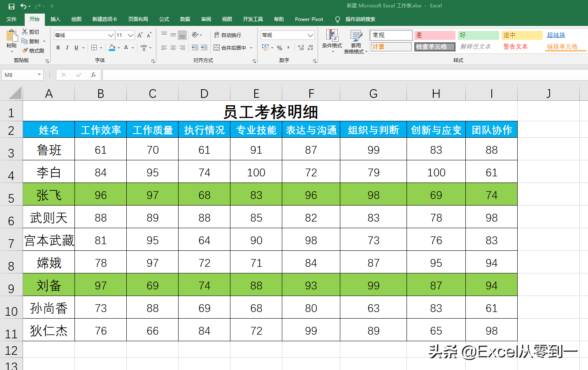Open the Power Pivot tab
Viewport: 588px width, 370px height.
pos(309,19)
